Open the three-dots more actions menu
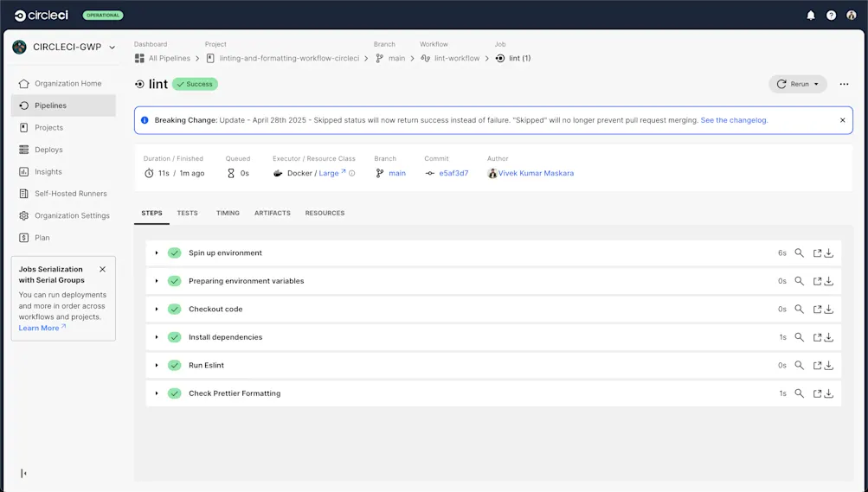Viewport: 868px width, 492px height. (844, 84)
